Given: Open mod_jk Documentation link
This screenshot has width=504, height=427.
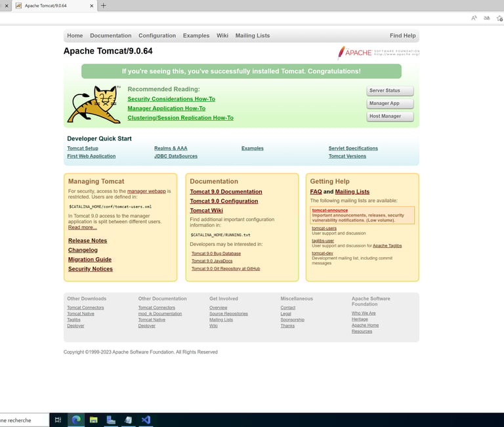Looking at the screenshot, I should (160, 314).
